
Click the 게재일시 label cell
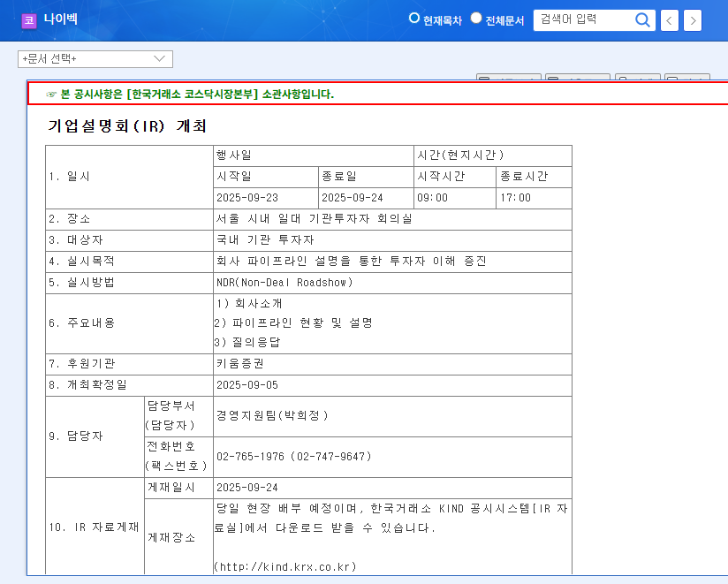pyautogui.click(x=178, y=488)
